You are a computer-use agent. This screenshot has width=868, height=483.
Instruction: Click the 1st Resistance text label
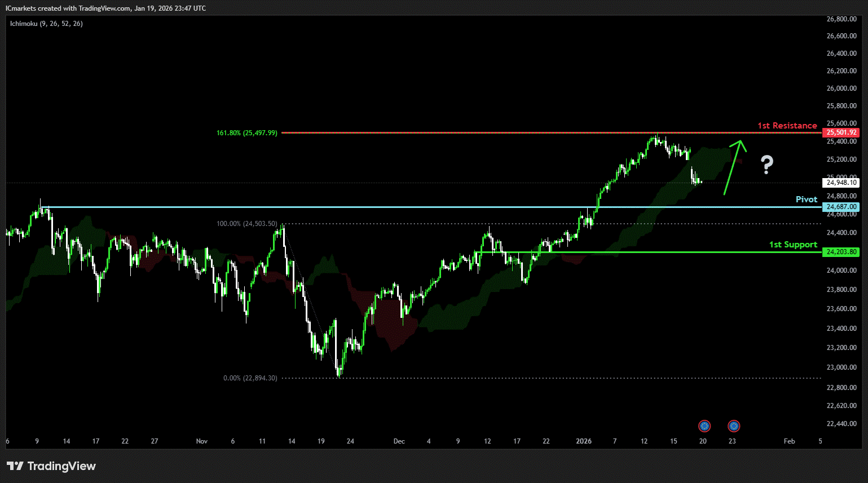787,126
